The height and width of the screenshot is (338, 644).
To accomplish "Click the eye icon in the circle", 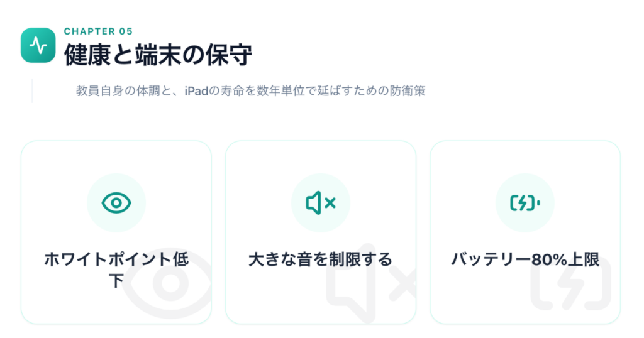I will point(116,202).
